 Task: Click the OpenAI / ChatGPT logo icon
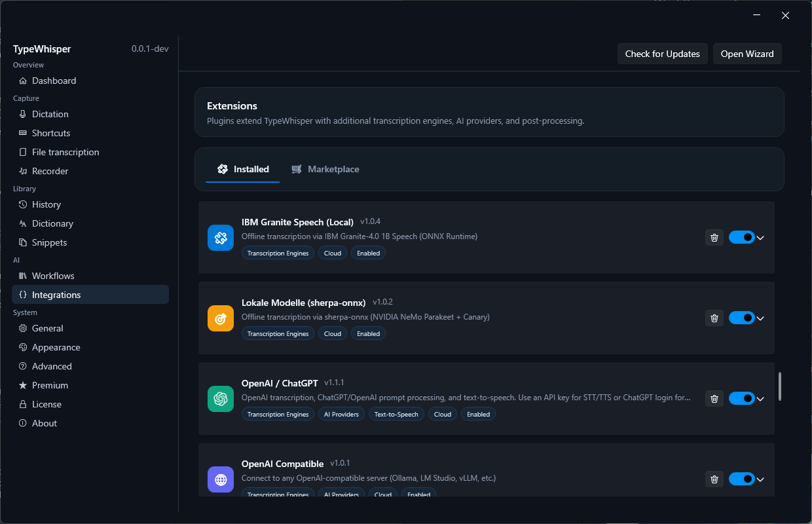221,398
